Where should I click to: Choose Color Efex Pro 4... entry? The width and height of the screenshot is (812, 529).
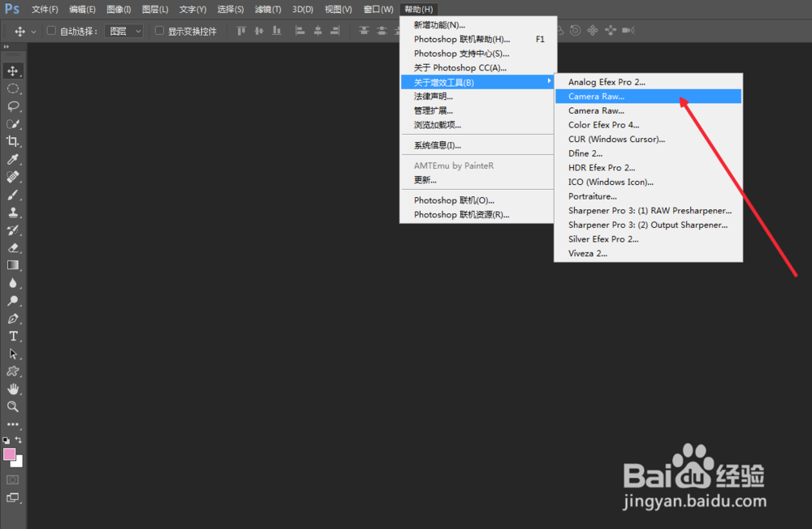(648, 125)
